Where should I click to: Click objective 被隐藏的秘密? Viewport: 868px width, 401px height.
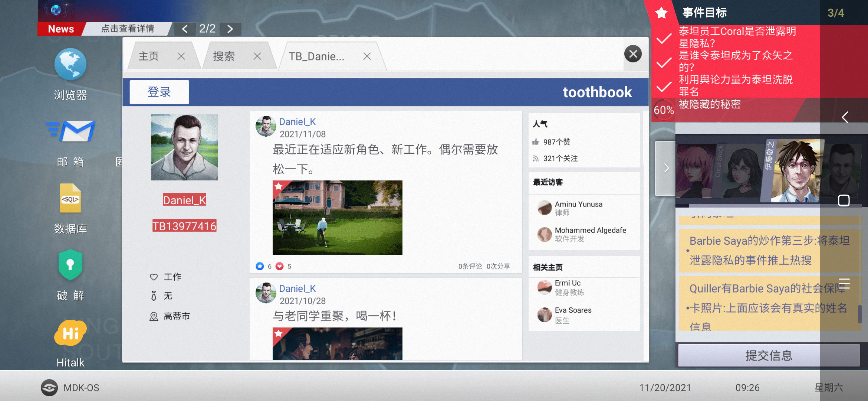click(x=709, y=104)
